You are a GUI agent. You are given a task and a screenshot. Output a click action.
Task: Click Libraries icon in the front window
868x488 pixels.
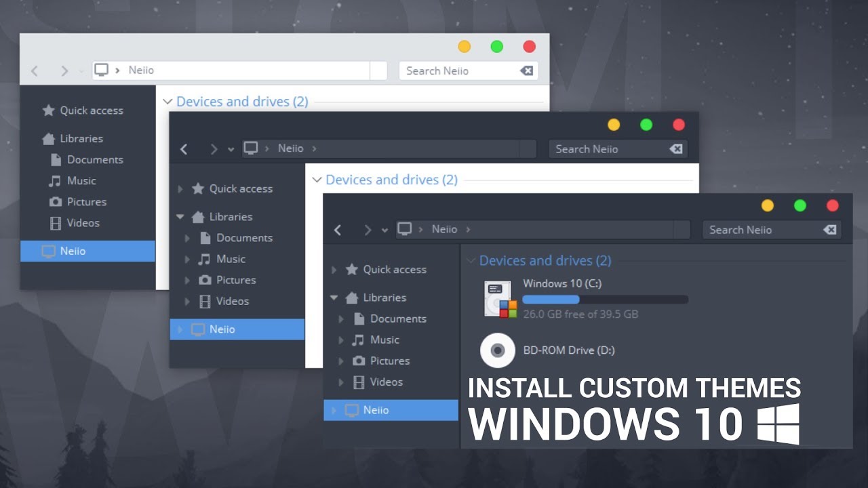[x=351, y=298]
